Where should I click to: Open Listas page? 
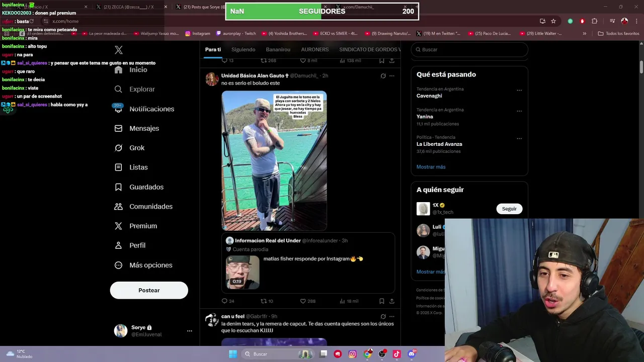pyautogui.click(x=131, y=167)
